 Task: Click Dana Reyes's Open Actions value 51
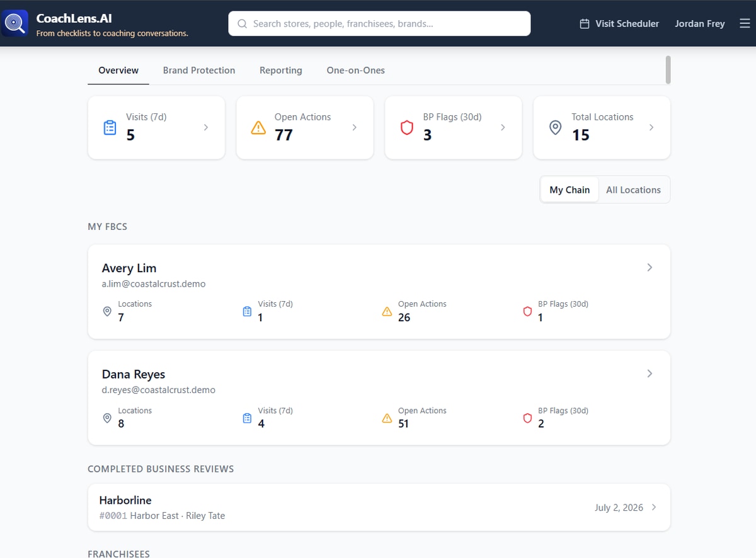point(403,424)
